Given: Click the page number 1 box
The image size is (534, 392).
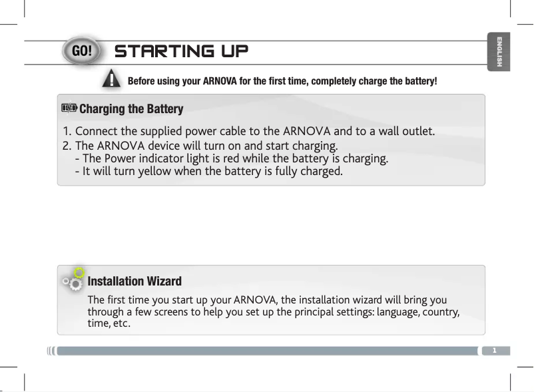Looking at the screenshot, I should [x=495, y=351].
